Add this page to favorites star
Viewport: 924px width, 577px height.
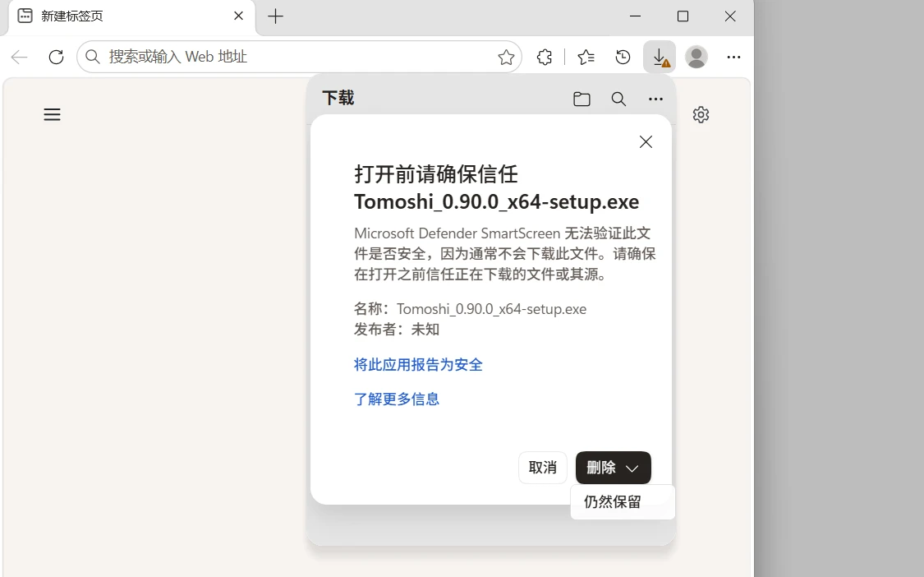pyautogui.click(x=506, y=57)
